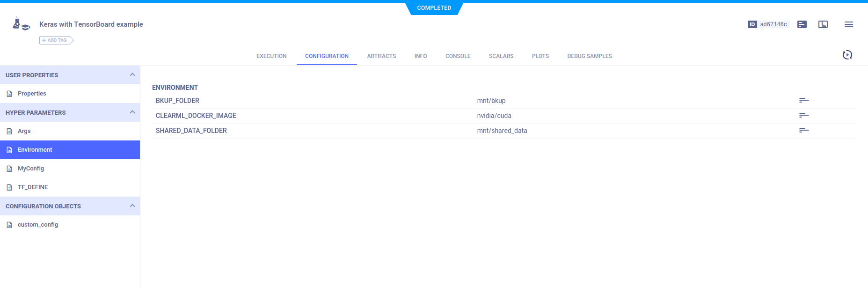This screenshot has height=287, width=868.
Task: Click the Add Tag button
Action: [x=56, y=40]
